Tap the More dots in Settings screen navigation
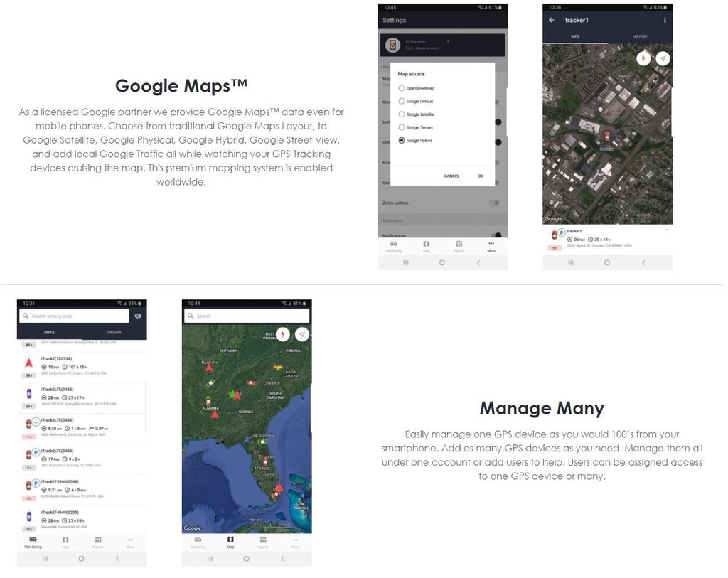Image resolution: width=728 pixels, height=578 pixels. click(x=491, y=244)
